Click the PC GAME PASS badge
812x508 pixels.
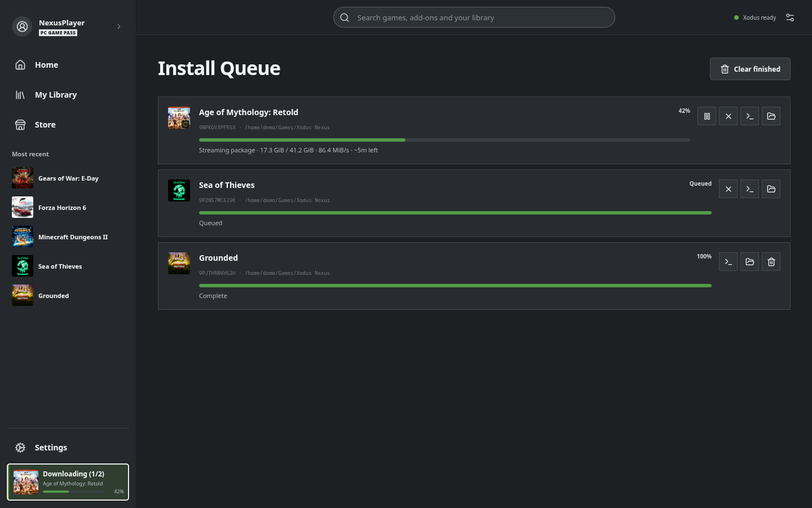coord(58,33)
